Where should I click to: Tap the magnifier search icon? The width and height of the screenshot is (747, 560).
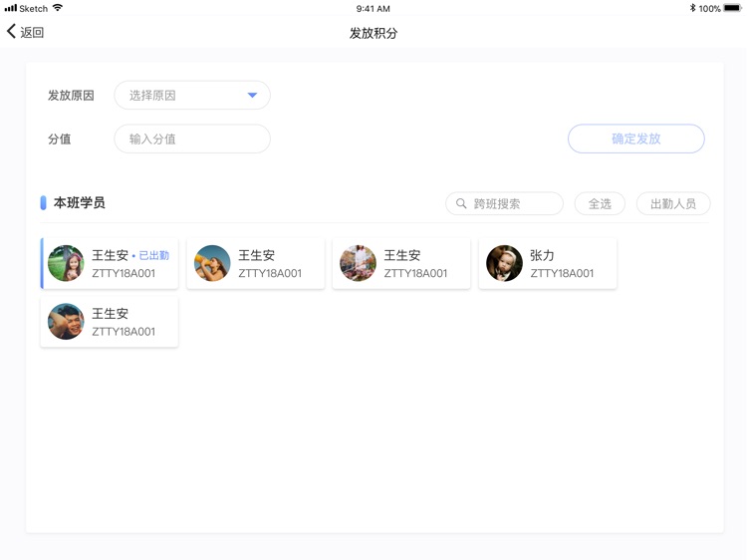pyautogui.click(x=461, y=204)
